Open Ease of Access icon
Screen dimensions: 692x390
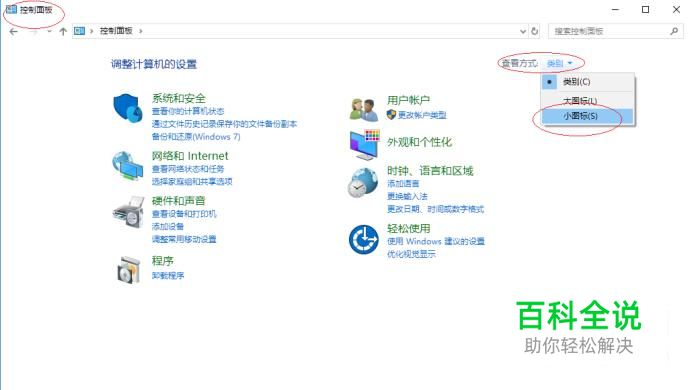(364, 240)
